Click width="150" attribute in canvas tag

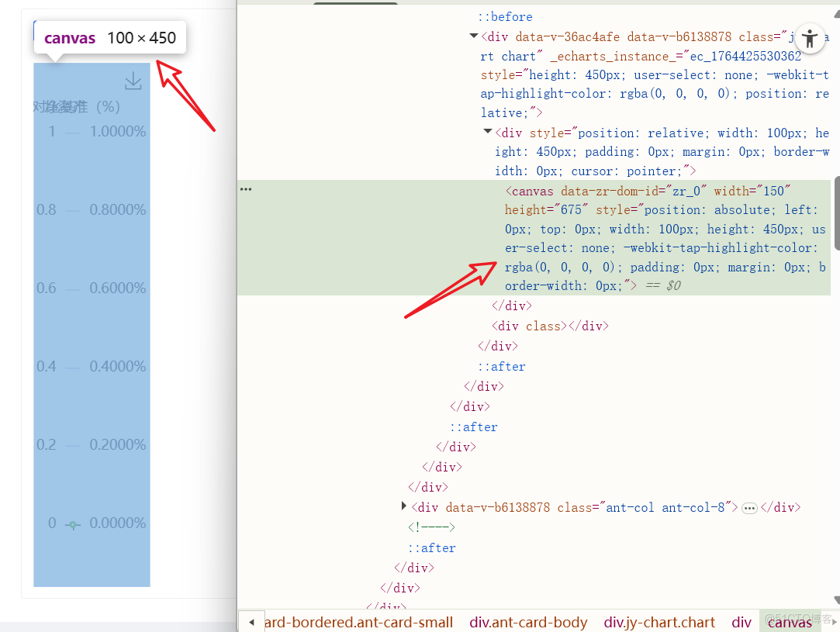point(752,191)
